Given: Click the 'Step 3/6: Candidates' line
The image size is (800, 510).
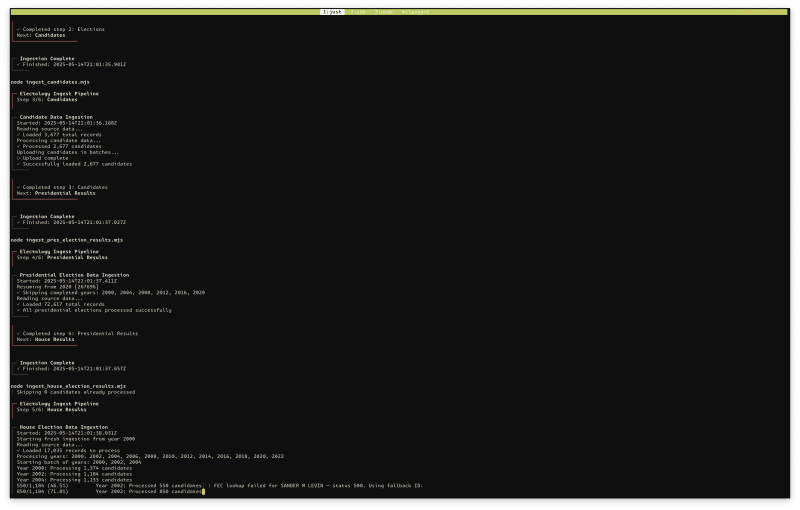Looking at the screenshot, I should click(47, 99).
